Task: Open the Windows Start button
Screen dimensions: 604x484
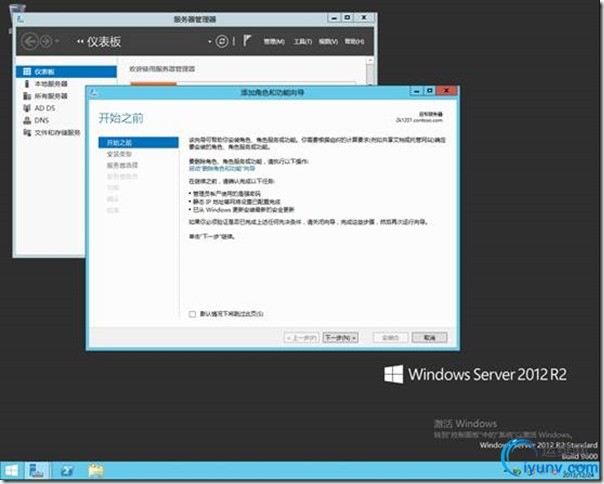Action: click(12, 471)
